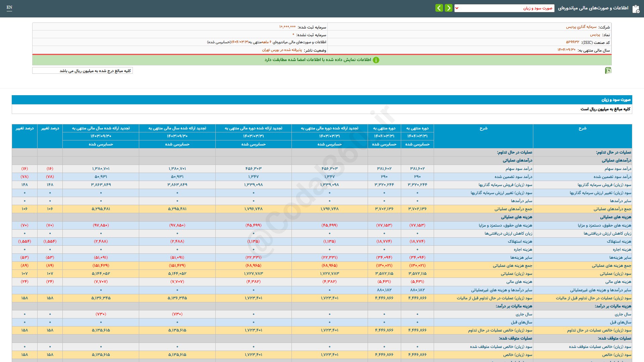Click rightmost هزینه مالیات بر درآمد: heading

click(613, 306)
